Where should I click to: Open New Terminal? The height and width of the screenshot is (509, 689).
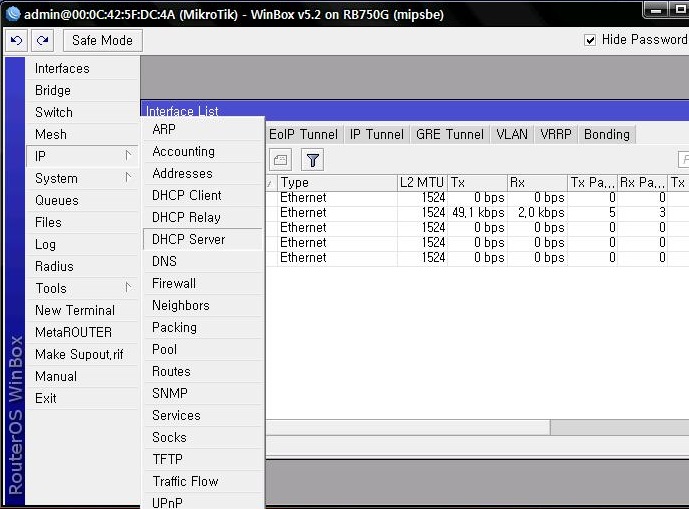coord(82,310)
